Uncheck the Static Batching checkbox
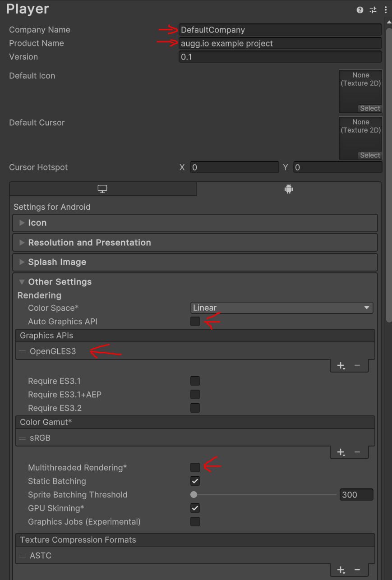Viewport: 392px width, 580px height. click(195, 481)
